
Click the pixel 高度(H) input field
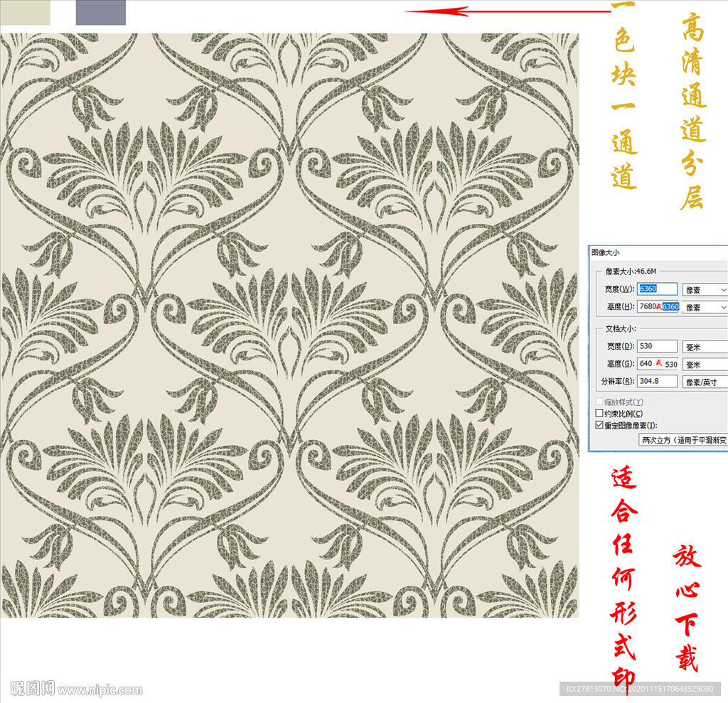tap(658, 307)
